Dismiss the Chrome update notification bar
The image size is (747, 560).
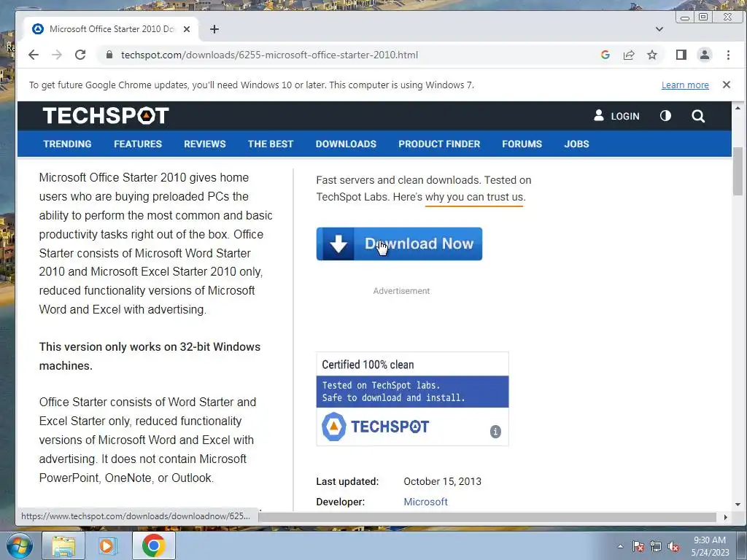tap(726, 85)
